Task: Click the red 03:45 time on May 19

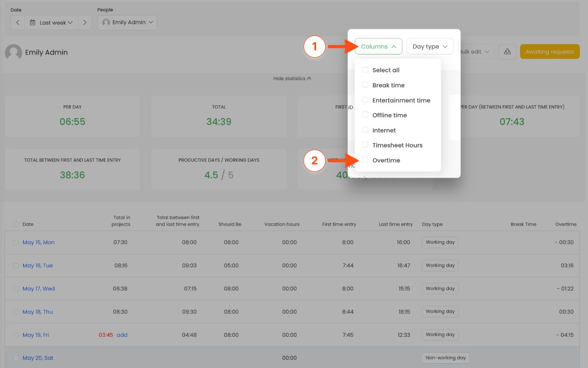Action: point(106,335)
